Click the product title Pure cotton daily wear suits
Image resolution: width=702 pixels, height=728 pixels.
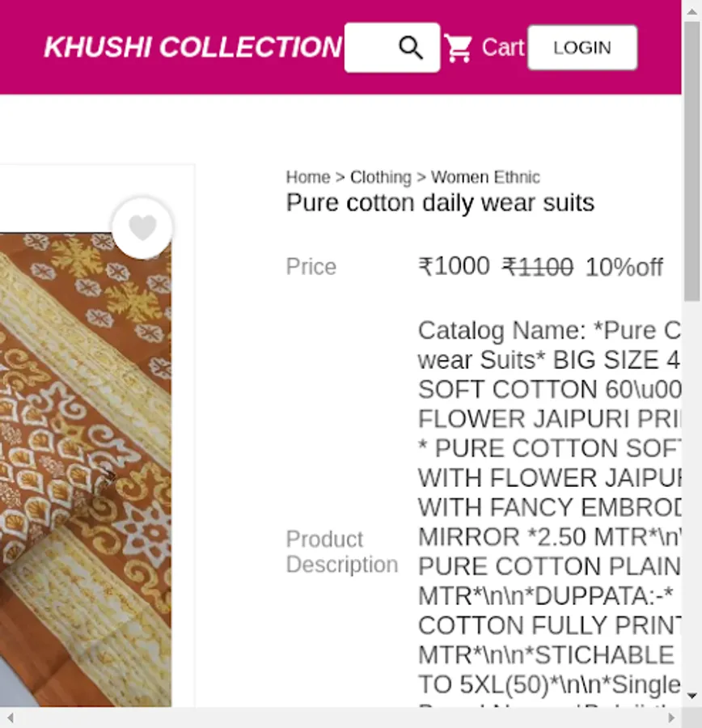click(x=440, y=203)
